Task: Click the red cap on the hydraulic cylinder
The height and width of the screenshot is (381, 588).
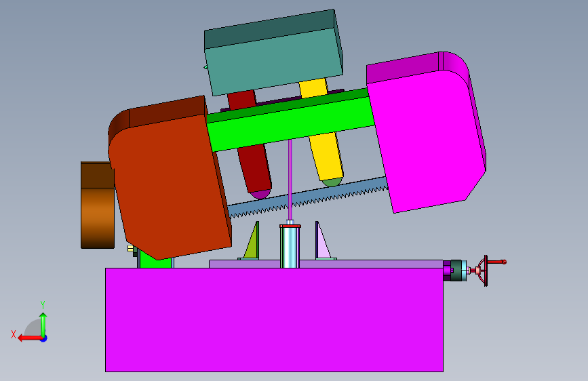Action: (290, 226)
